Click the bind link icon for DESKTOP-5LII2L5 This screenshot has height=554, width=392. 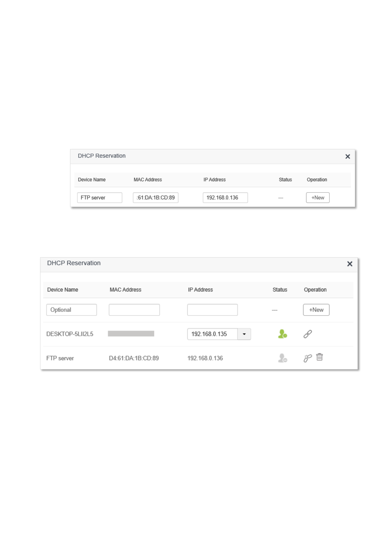pos(307,334)
